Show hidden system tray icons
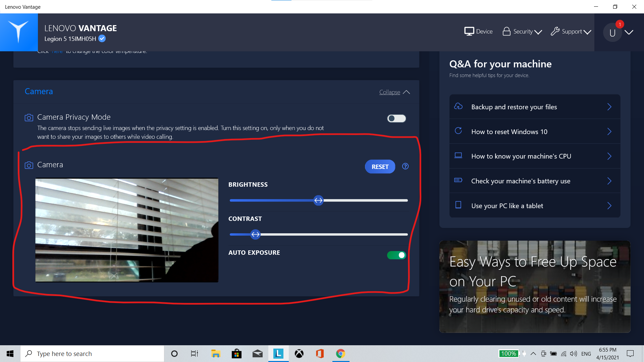The height and width of the screenshot is (362, 644). click(x=533, y=354)
